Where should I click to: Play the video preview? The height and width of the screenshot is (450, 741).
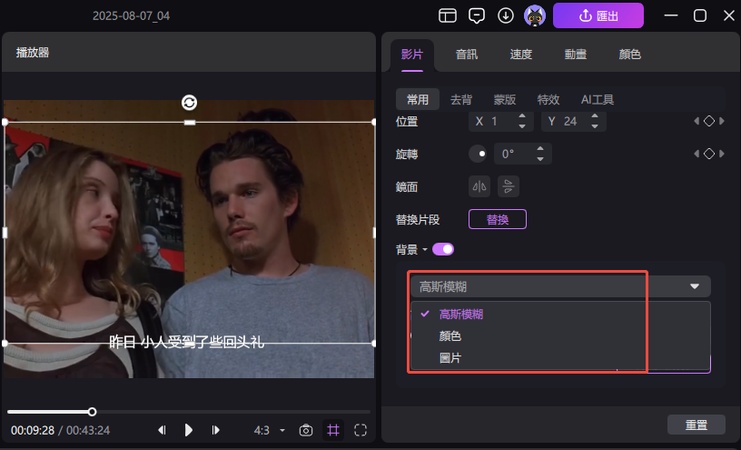[189, 430]
